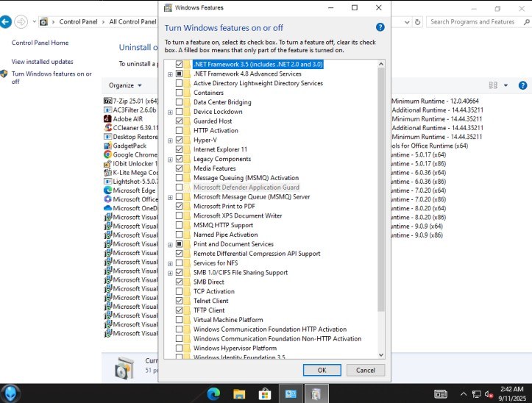The width and height of the screenshot is (532, 403).
Task: Click the Lightshot program icon
Action: 107,181
